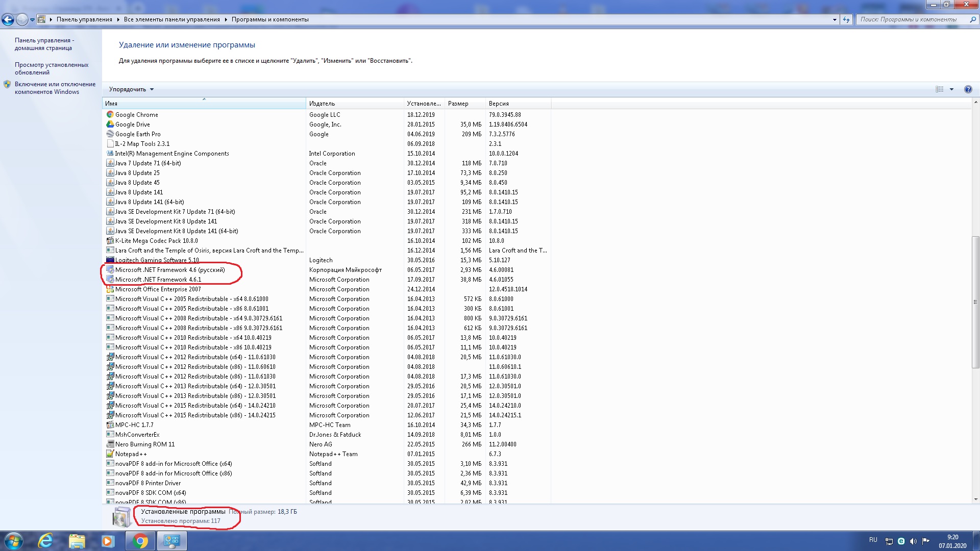This screenshot has height=551, width=980.
Task: Click the blue help question mark icon
Action: pyautogui.click(x=968, y=89)
